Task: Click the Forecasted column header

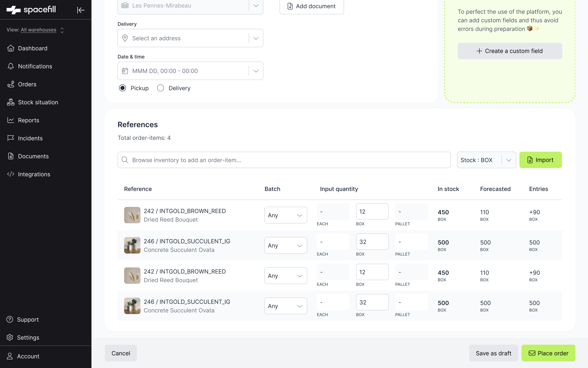Action: (x=495, y=189)
